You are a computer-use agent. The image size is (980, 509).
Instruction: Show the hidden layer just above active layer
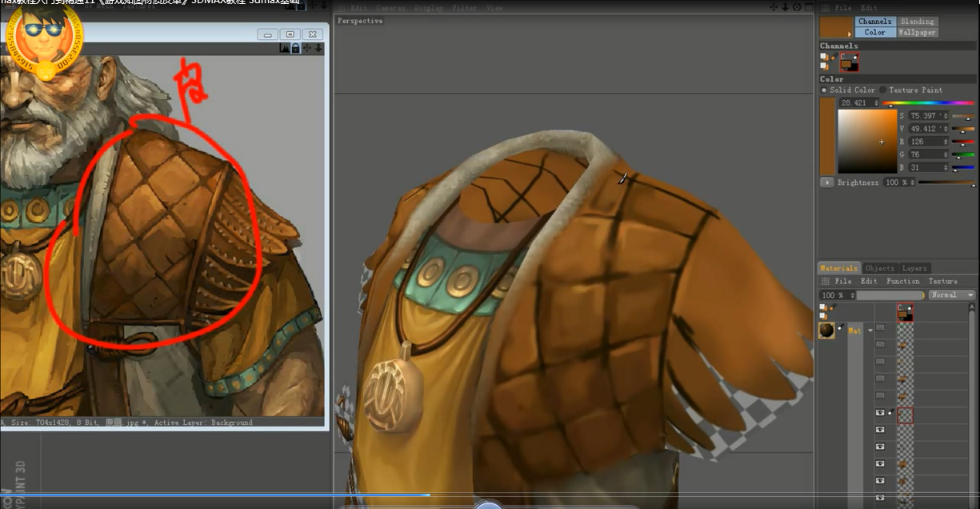881,395
